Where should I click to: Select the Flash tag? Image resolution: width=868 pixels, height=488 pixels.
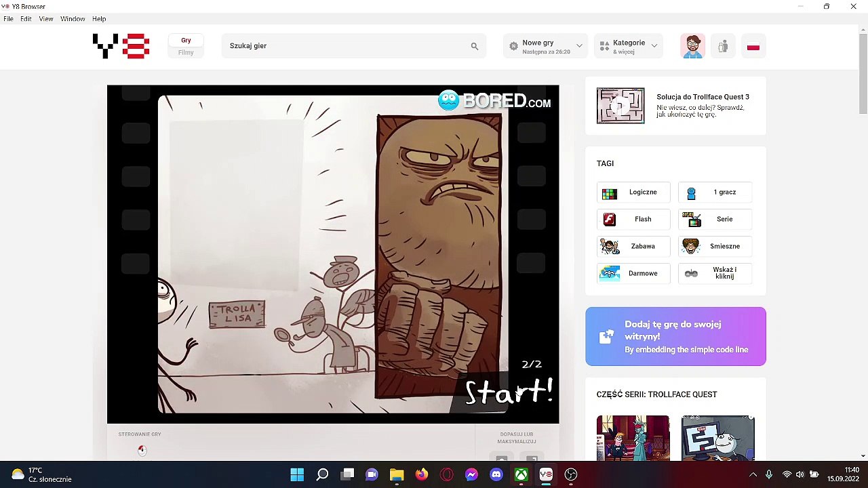point(633,219)
